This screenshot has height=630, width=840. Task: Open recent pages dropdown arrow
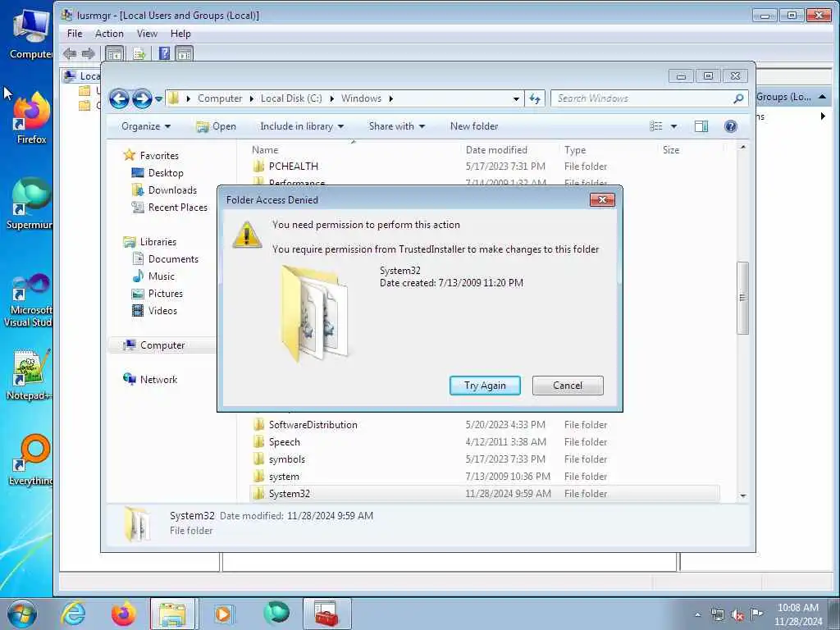pyautogui.click(x=158, y=99)
